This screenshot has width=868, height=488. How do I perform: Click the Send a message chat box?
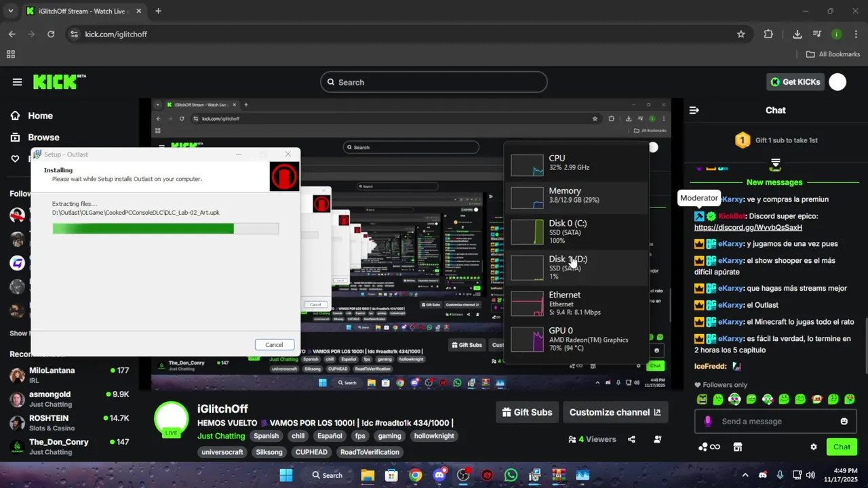(775, 422)
